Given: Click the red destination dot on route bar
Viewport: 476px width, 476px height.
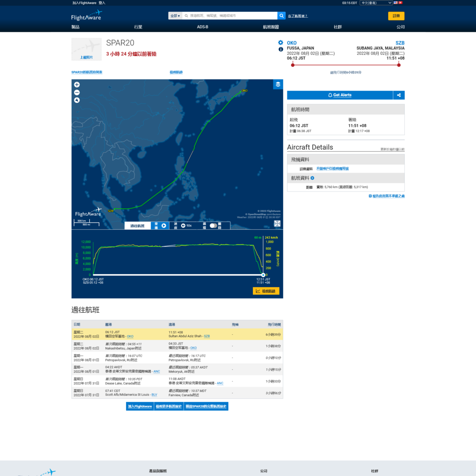Looking at the screenshot, I should pyautogui.click(x=398, y=65).
